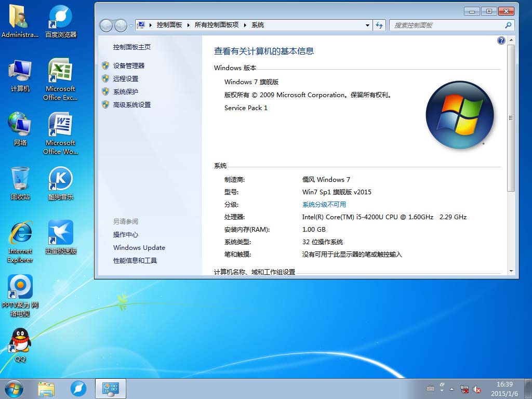
Task: Open the Network (网络) desktop icon
Action: pos(20,129)
